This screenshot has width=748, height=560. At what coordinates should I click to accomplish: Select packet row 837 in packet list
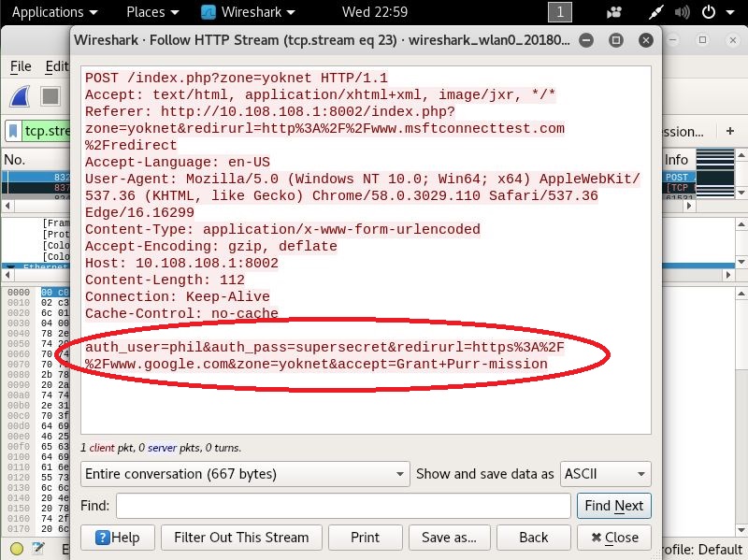pos(36,188)
